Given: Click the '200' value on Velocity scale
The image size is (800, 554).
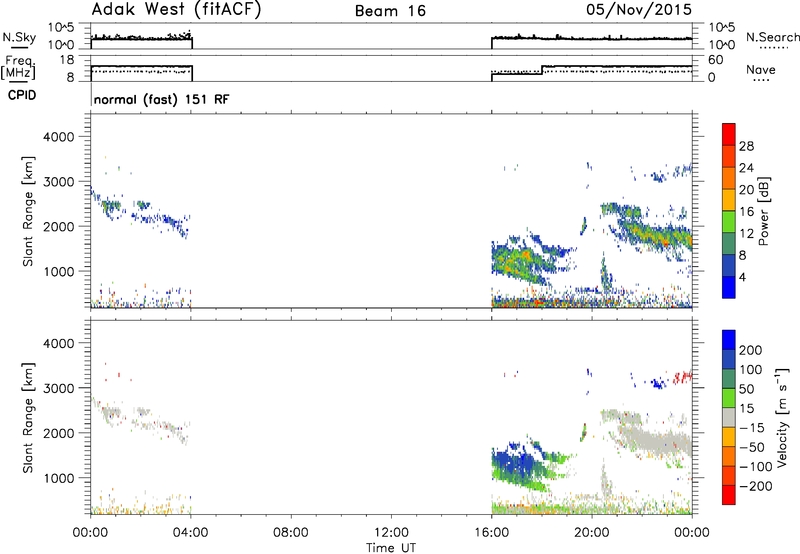Looking at the screenshot, I should click(751, 350).
